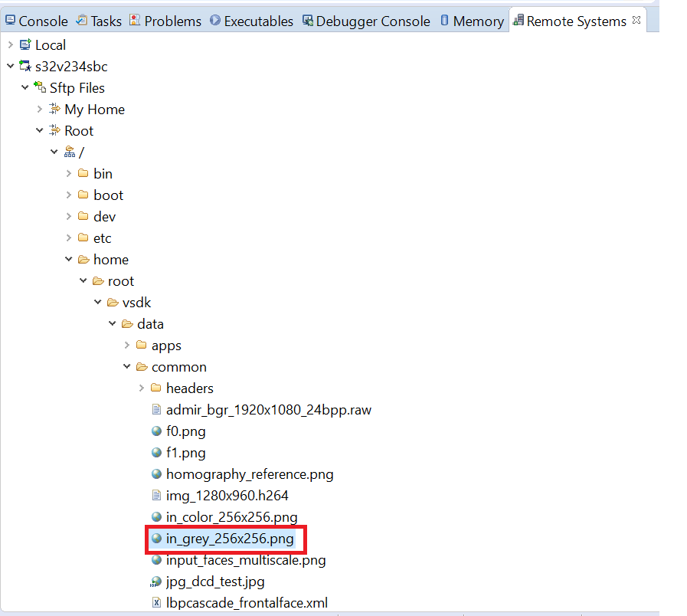Expand the boot folder
Viewport: 687px width, 616px height.
pyautogui.click(x=68, y=195)
